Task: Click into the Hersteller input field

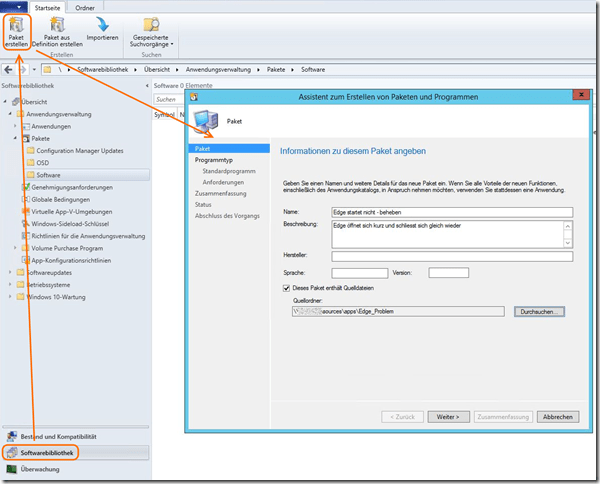Action: tap(451, 256)
